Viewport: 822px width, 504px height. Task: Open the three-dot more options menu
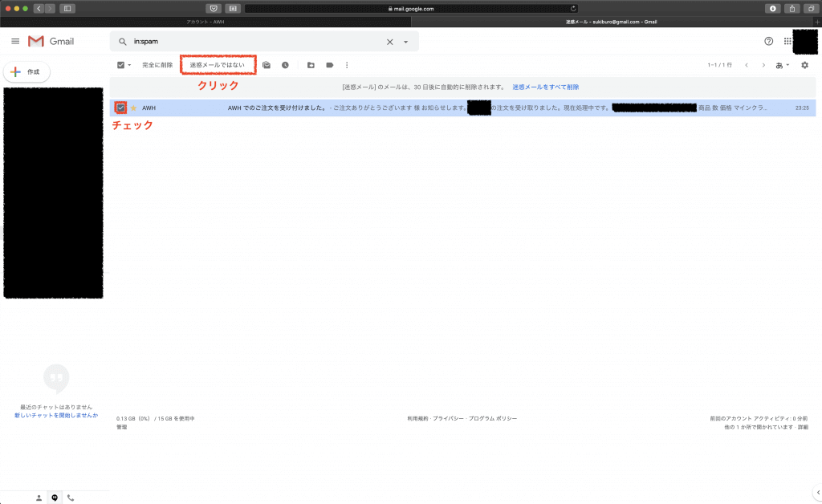tap(347, 65)
